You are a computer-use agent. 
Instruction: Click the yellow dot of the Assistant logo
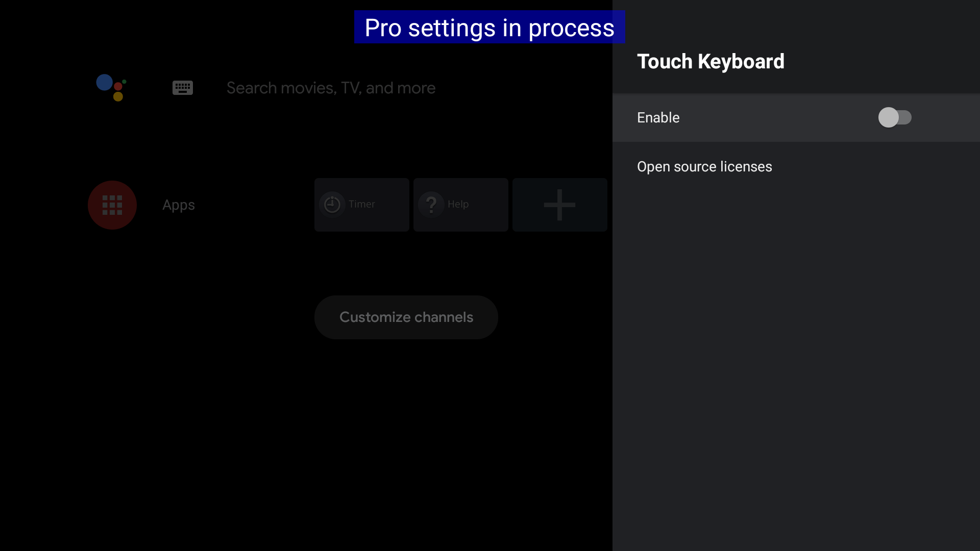tap(118, 96)
